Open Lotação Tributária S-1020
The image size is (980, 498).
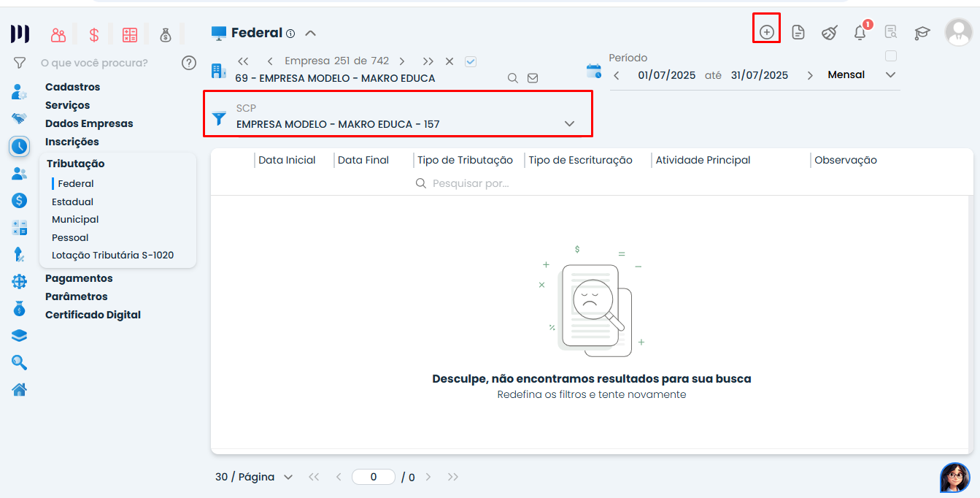(113, 255)
